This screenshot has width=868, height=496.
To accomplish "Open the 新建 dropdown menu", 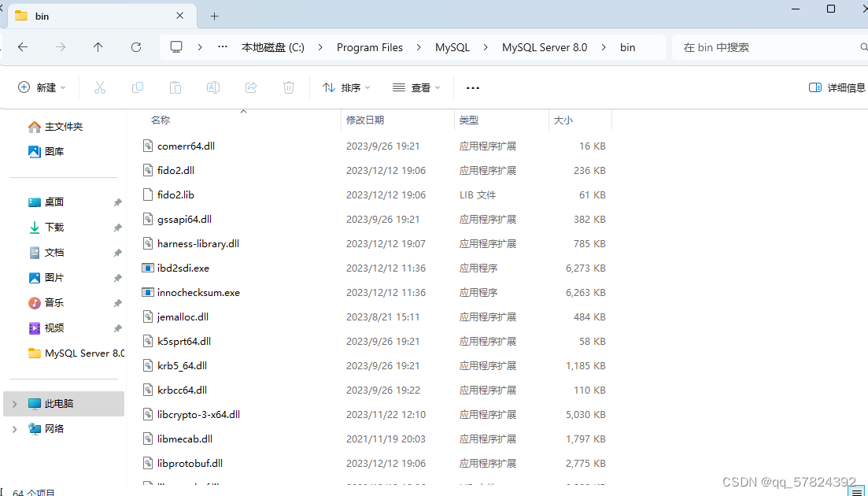I will coord(42,87).
